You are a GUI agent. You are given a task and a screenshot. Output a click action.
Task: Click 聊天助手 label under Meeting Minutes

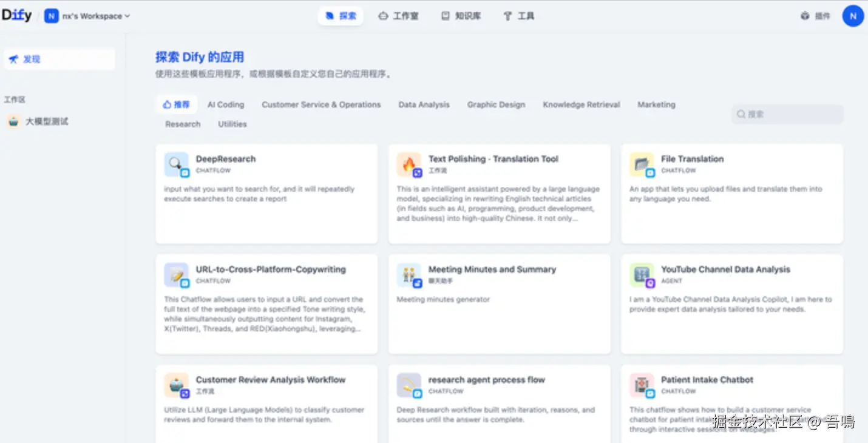(x=441, y=281)
